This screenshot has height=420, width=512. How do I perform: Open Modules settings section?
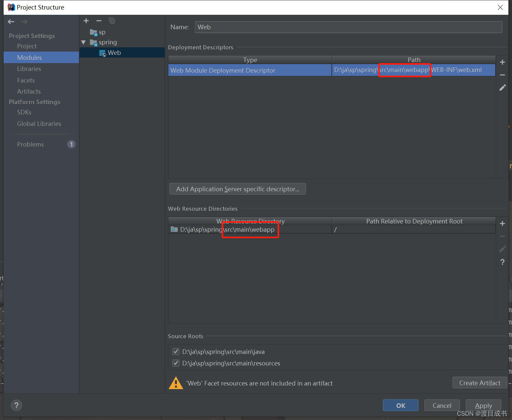point(41,58)
